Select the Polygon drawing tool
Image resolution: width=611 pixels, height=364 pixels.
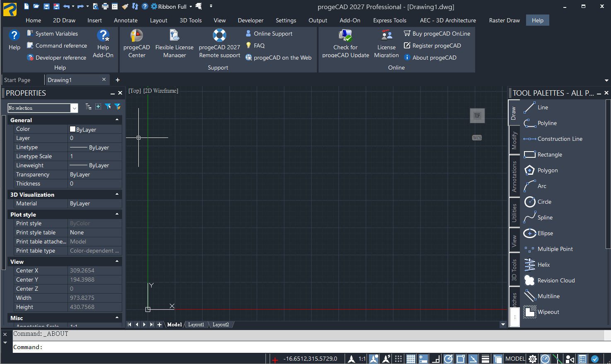pyautogui.click(x=541, y=170)
